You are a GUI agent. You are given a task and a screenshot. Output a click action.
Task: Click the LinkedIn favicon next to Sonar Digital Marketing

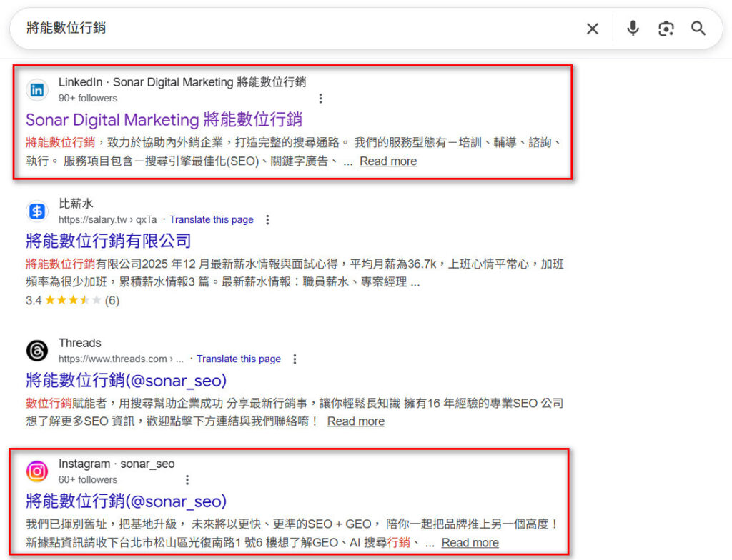click(36, 90)
